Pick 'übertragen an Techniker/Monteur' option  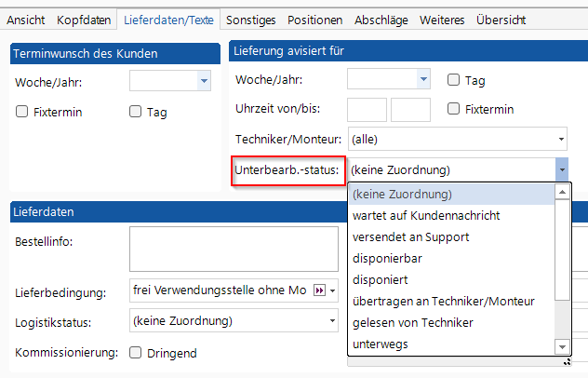(441, 301)
